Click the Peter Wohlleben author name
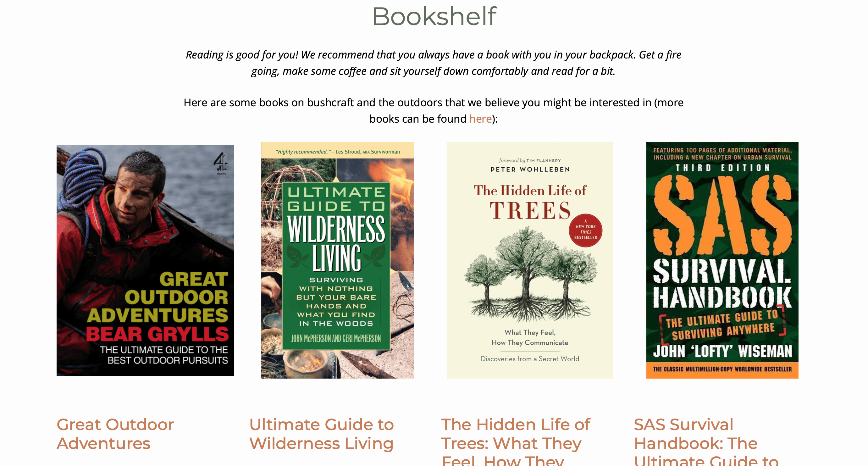The image size is (868, 466). [530, 169]
